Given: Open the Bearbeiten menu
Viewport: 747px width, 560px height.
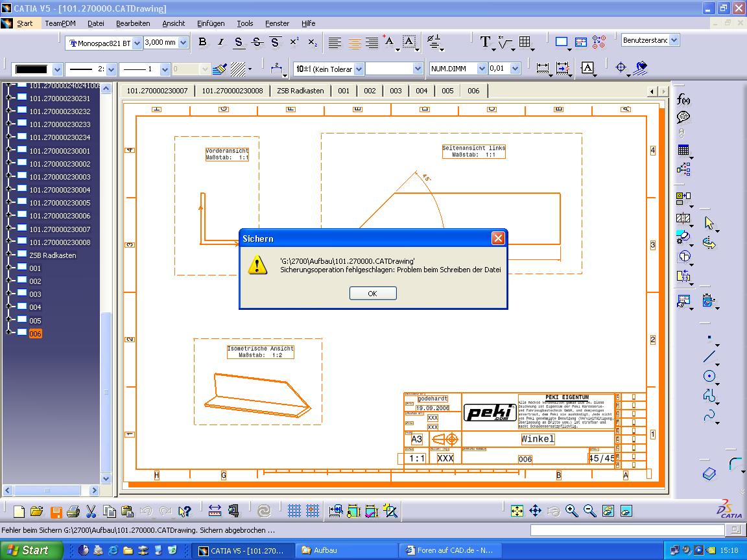Looking at the screenshot, I should (133, 23).
